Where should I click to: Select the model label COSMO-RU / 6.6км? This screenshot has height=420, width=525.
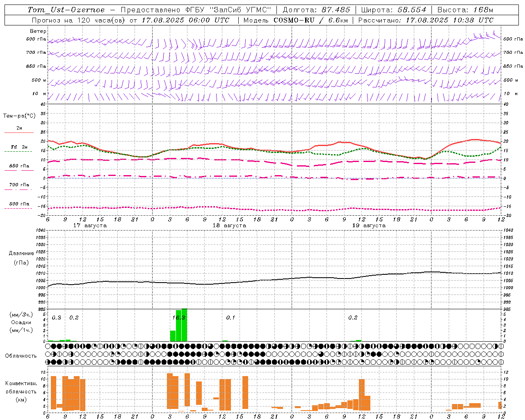point(310,20)
